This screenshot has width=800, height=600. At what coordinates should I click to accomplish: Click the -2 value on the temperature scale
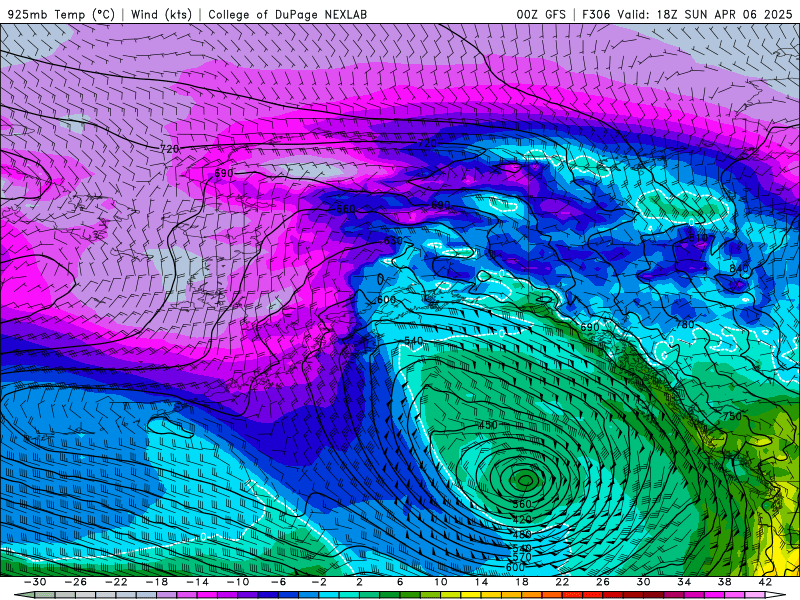[318, 582]
